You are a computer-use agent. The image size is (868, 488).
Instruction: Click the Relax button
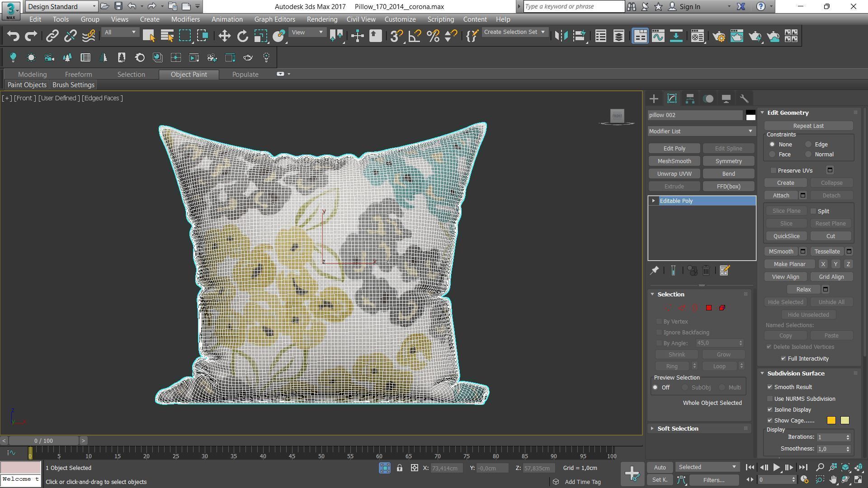[x=803, y=290]
